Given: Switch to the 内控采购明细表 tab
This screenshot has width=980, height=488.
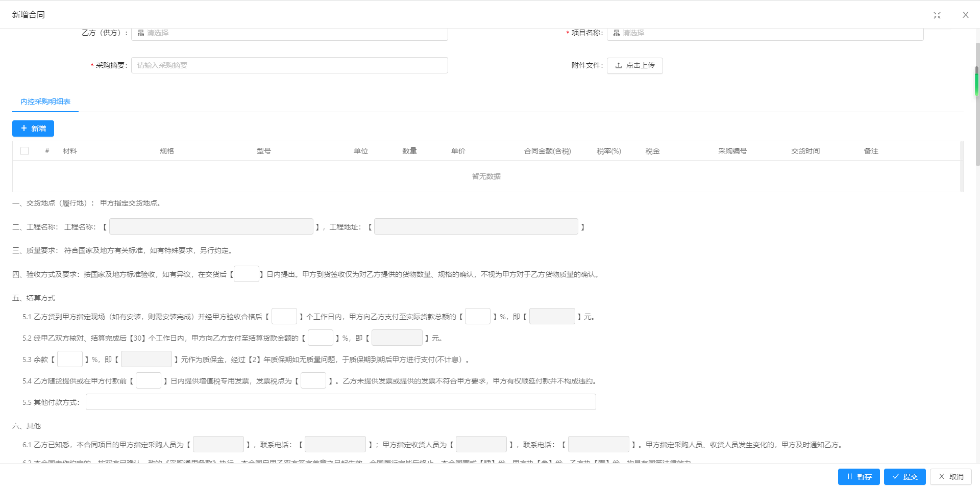Looking at the screenshot, I should [x=45, y=101].
